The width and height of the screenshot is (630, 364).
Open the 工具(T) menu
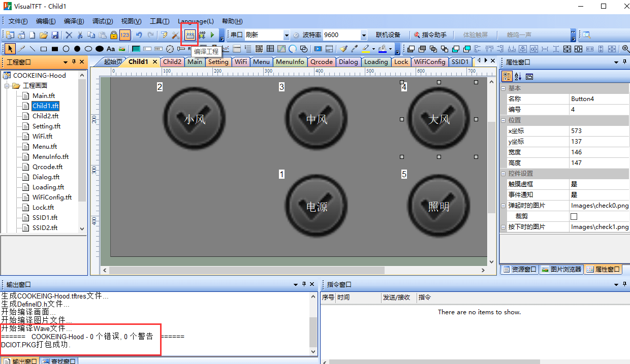coord(159,21)
